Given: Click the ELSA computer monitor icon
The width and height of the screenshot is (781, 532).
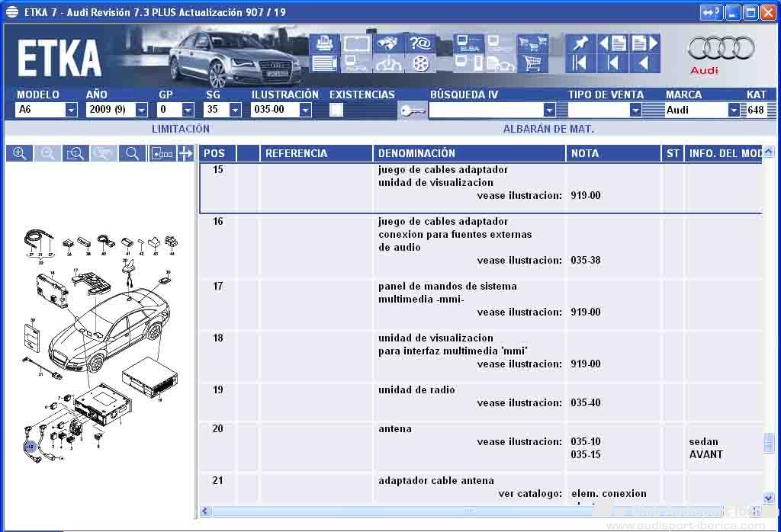Looking at the screenshot, I should 468,43.
